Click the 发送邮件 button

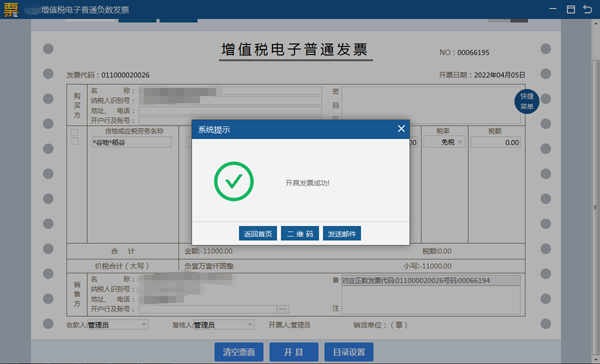(342, 233)
